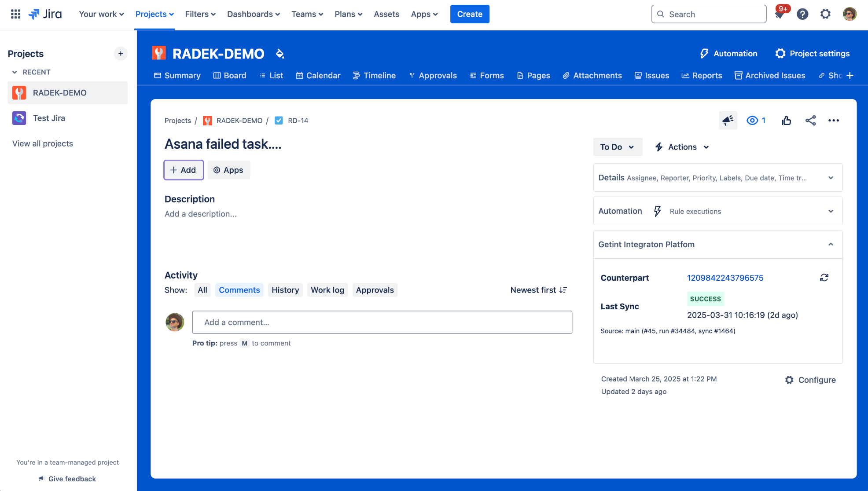This screenshot has width=868, height=491.
Task: Open Automation from the project header
Action: 728,54
